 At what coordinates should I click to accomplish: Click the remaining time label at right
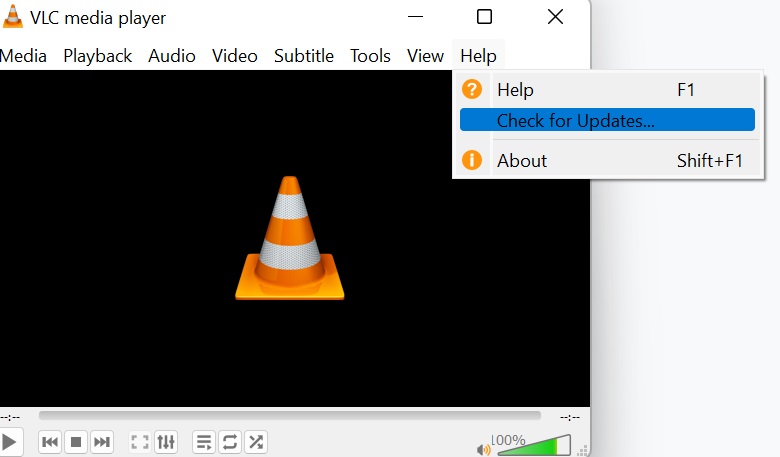coord(570,417)
